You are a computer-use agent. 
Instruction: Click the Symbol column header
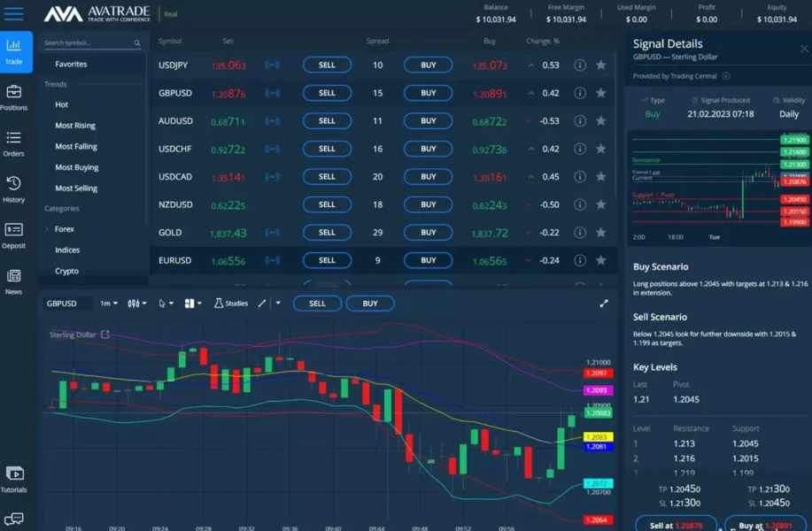coord(170,41)
